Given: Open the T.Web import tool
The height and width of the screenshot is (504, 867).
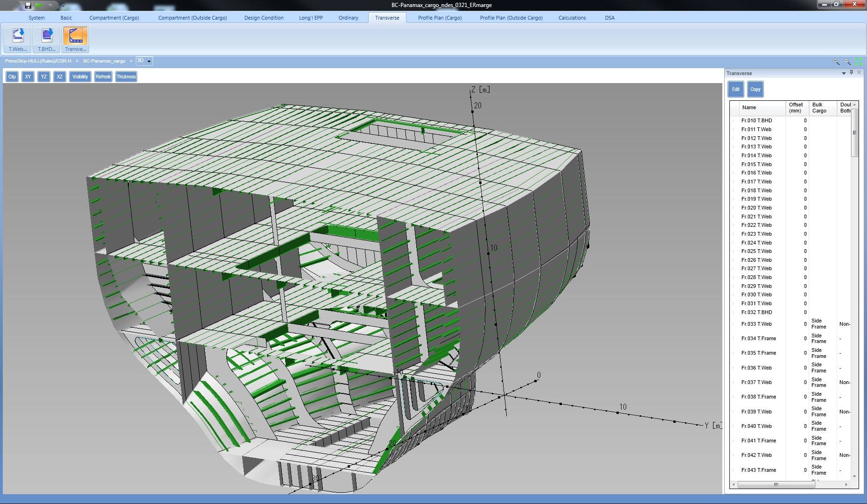Looking at the screenshot, I should tap(18, 39).
